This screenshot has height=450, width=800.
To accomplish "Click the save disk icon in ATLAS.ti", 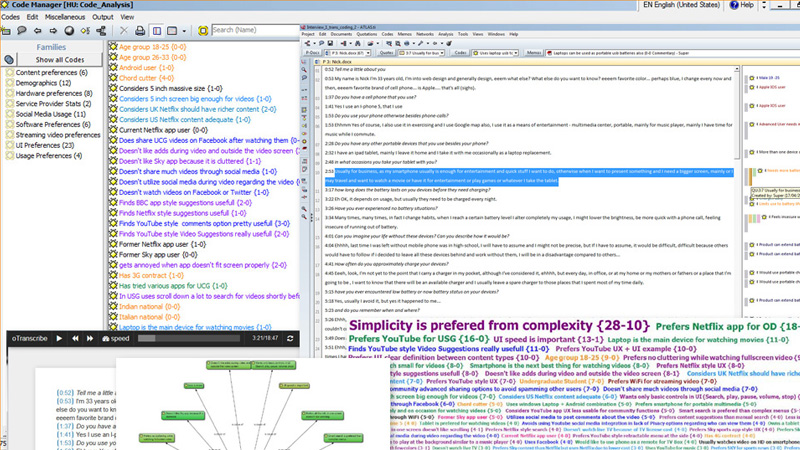I will (330, 43).
